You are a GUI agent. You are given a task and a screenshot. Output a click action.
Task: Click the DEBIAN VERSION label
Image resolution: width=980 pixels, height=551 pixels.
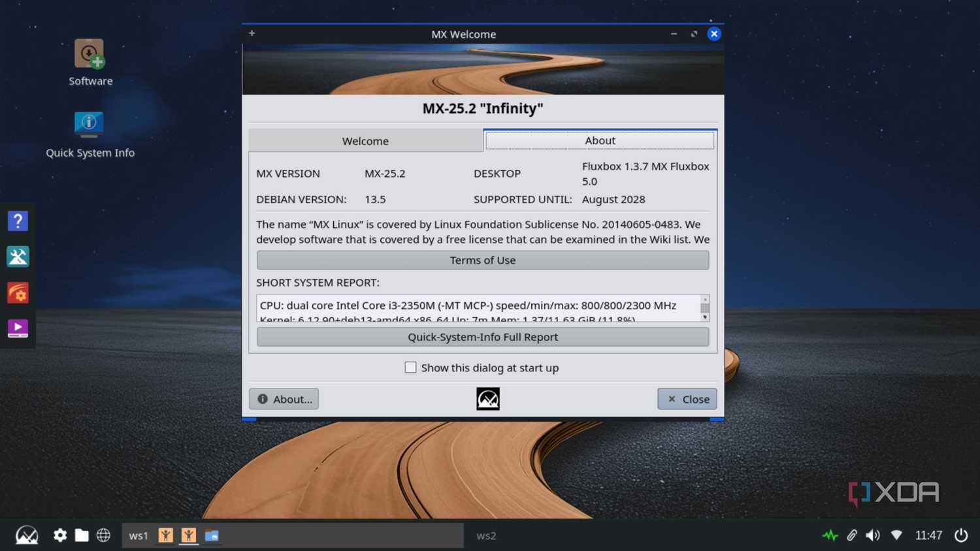click(x=301, y=200)
